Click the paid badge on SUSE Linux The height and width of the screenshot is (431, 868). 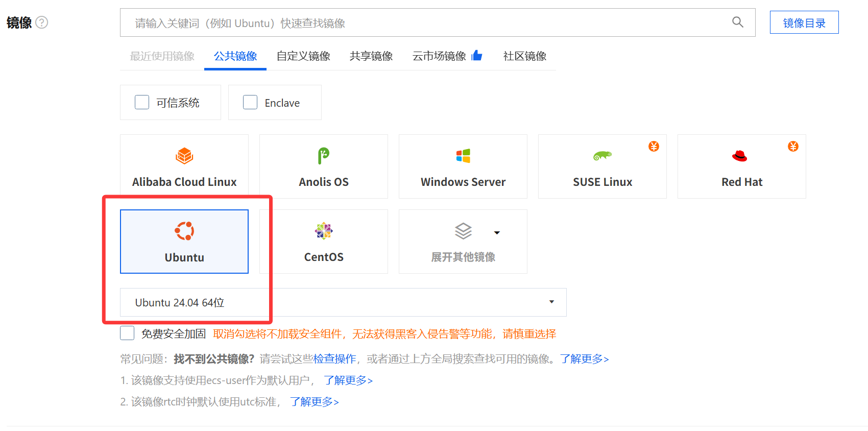(654, 147)
